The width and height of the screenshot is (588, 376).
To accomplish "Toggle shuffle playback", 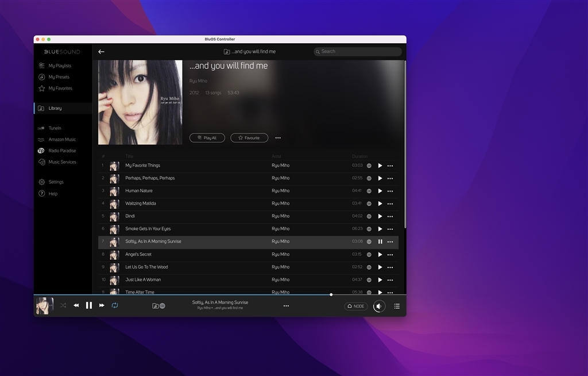I will coord(63,305).
